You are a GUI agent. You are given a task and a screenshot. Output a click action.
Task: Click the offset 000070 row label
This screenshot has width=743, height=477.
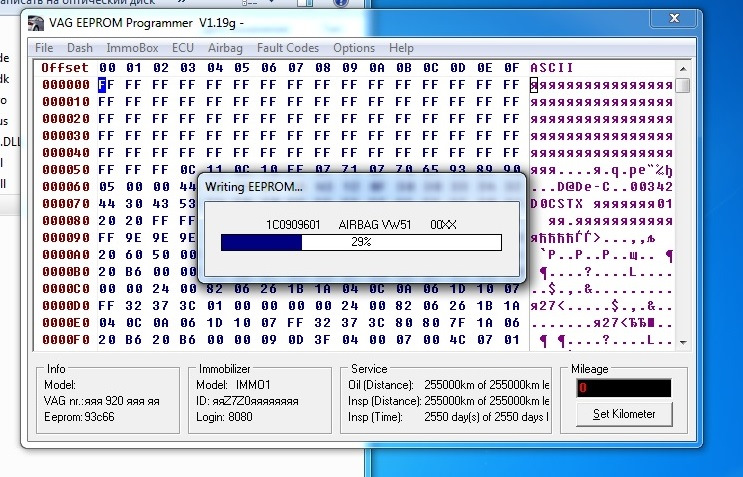point(66,204)
